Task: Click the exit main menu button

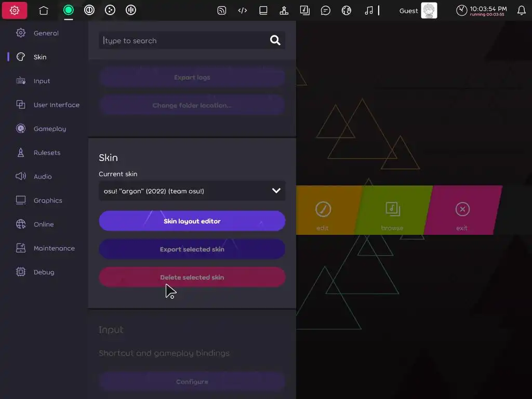Action: pyautogui.click(x=463, y=210)
